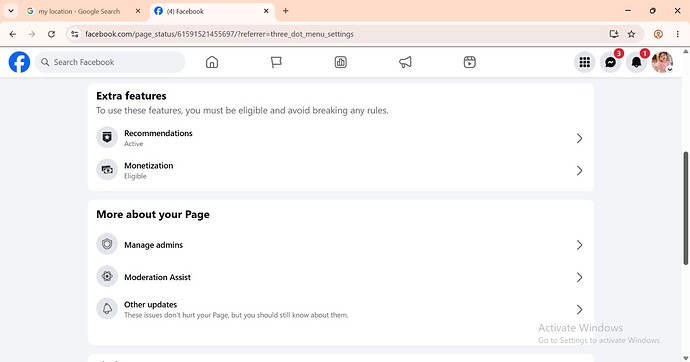The width and height of the screenshot is (690, 362).
Task: Click the browser address bar URL
Action: [x=219, y=34]
